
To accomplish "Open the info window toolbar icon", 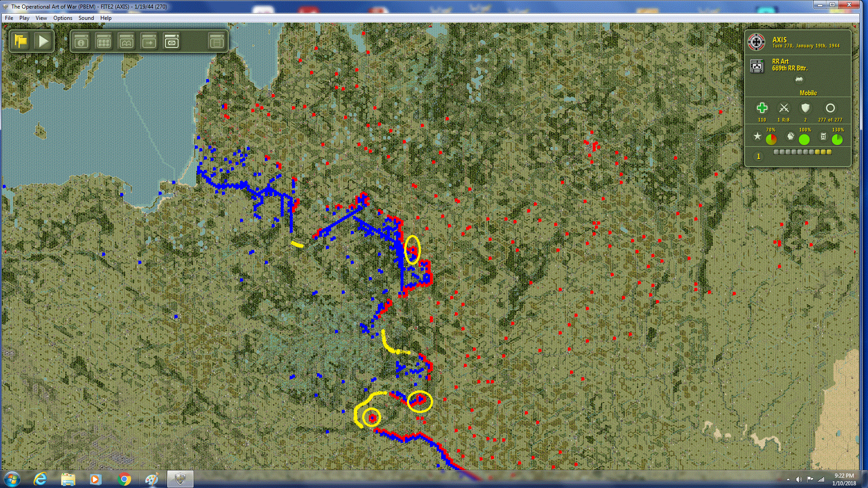I will 81,42.
